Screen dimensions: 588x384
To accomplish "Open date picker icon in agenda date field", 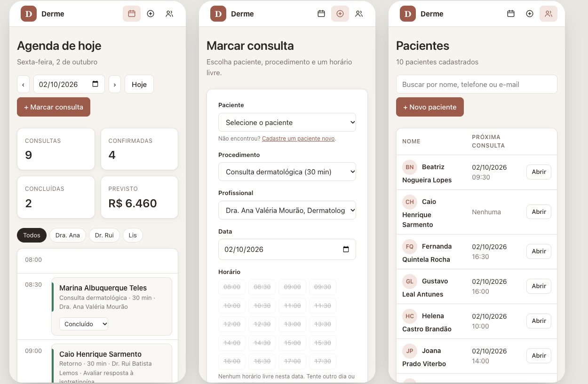I will point(95,84).
